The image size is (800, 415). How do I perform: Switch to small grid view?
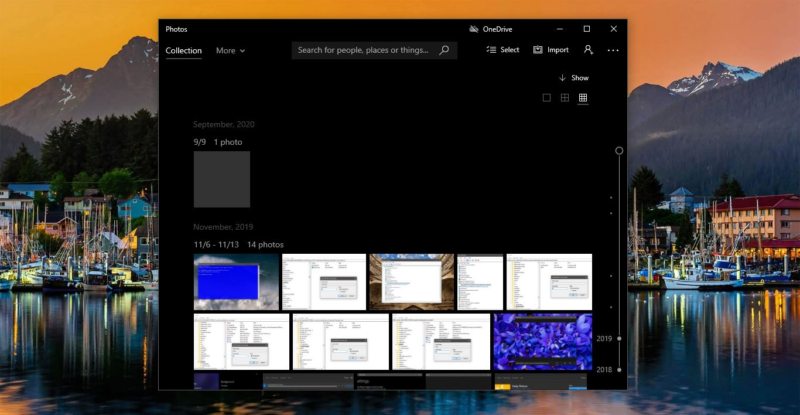[583, 98]
